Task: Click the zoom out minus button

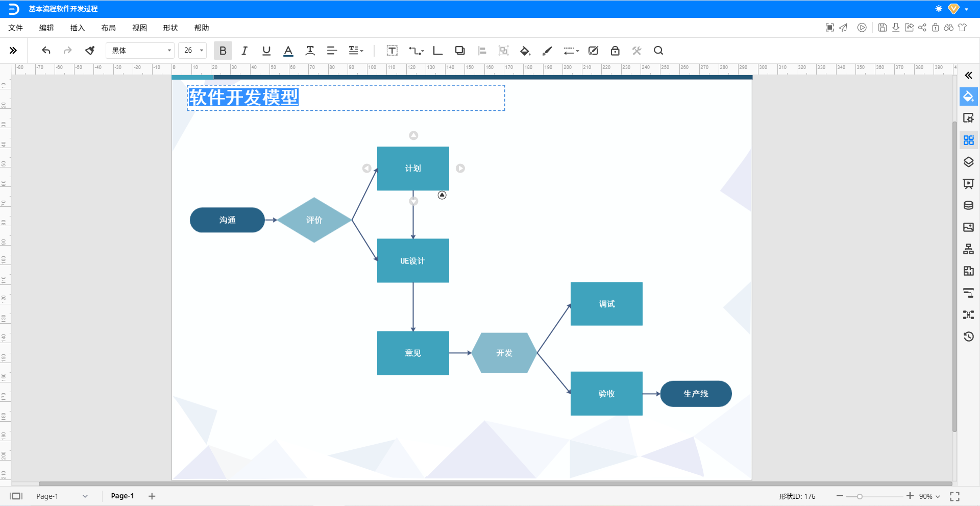Action: coord(840,496)
